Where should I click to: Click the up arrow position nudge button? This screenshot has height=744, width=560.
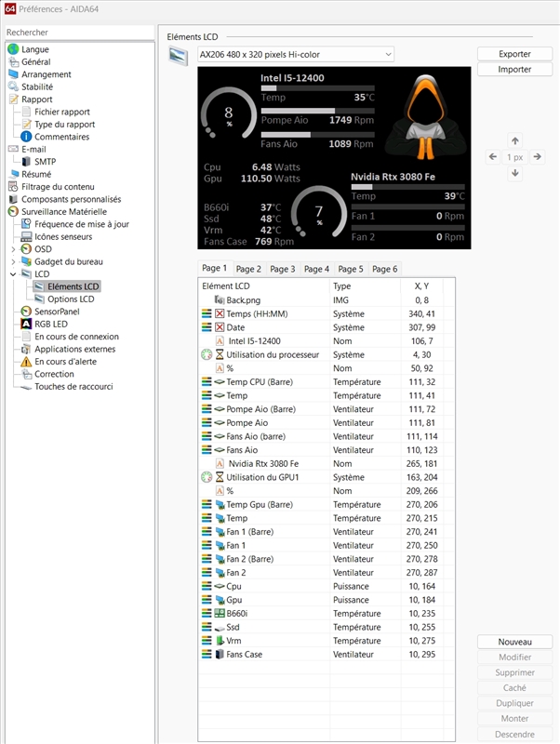tap(515, 140)
